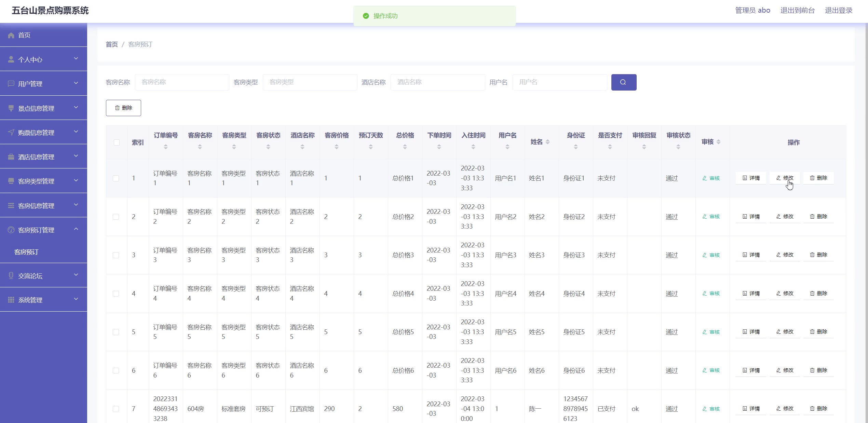Click 删除 trash button for row 3
The width and height of the screenshot is (868, 423).
point(818,255)
